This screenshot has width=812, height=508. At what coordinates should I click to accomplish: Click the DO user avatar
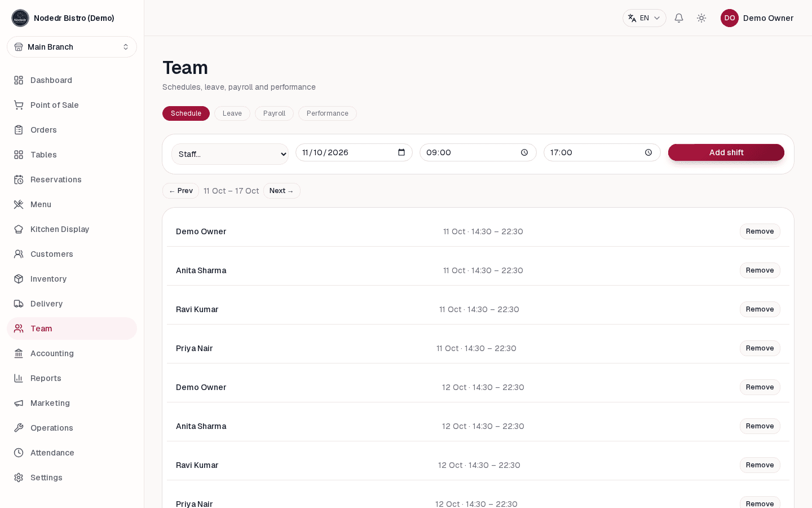point(730,18)
